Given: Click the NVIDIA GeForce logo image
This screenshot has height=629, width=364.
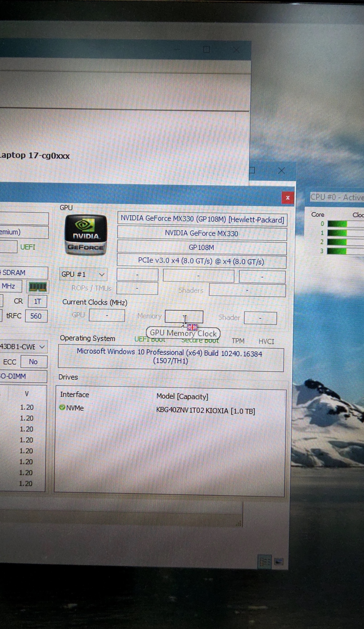Looking at the screenshot, I should (86, 235).
